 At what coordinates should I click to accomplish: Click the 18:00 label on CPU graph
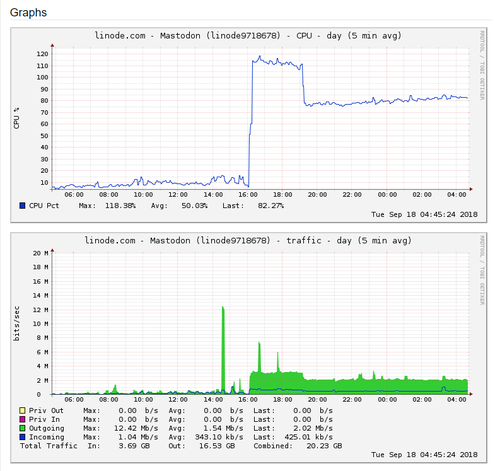(x=283, y=195)
